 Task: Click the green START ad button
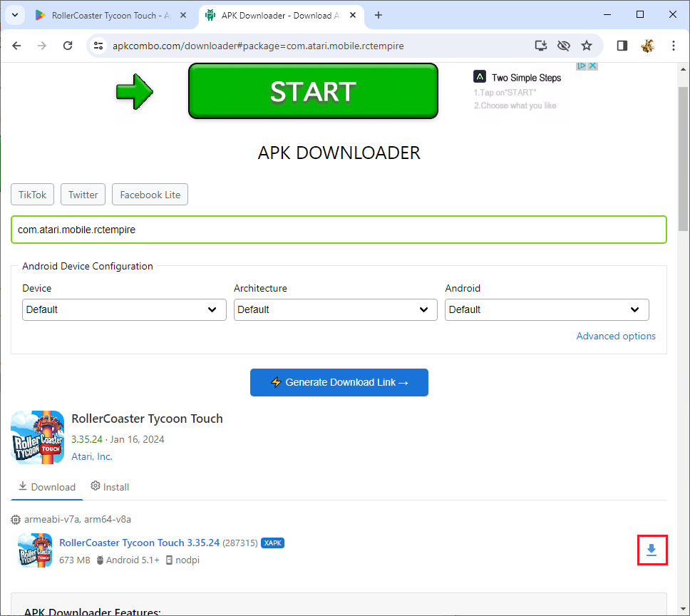(x=313, y=91)
